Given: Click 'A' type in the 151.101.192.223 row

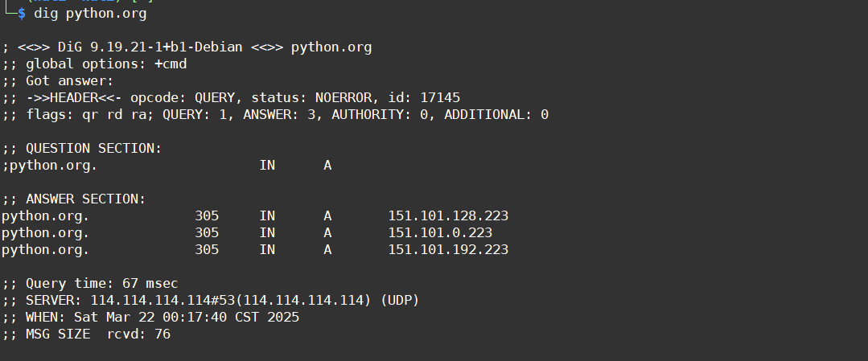Looking at the screenshot, I should pyautogui.click(x=327, y=250).
